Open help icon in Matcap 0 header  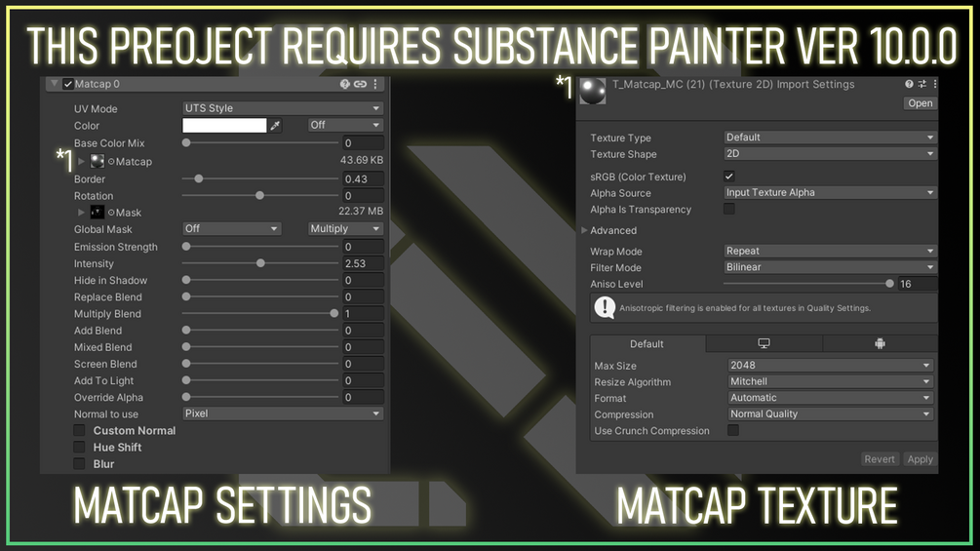(344, 84)
